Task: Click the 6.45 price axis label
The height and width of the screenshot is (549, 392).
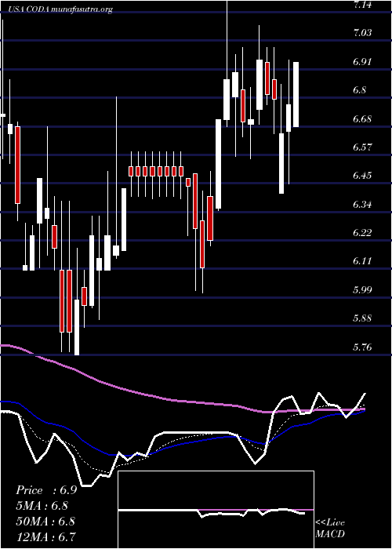Action: click(362, 176)
